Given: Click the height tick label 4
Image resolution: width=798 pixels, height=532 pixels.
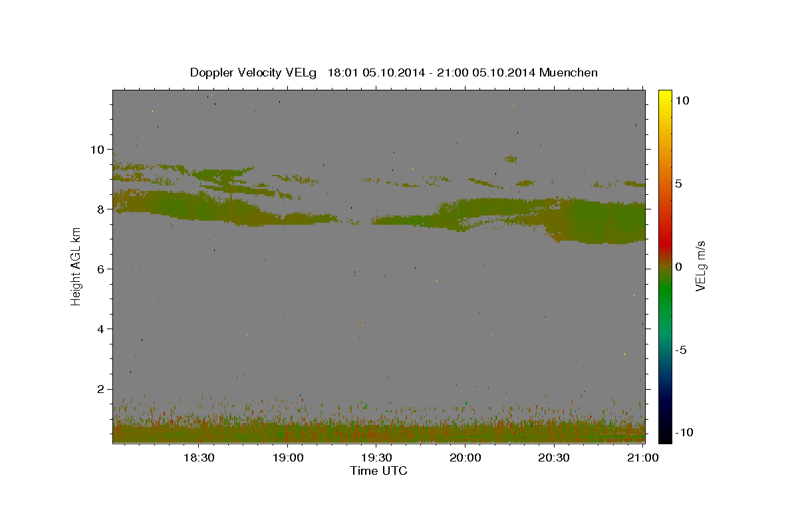Looking at the screenshot, I should point(100,329).
